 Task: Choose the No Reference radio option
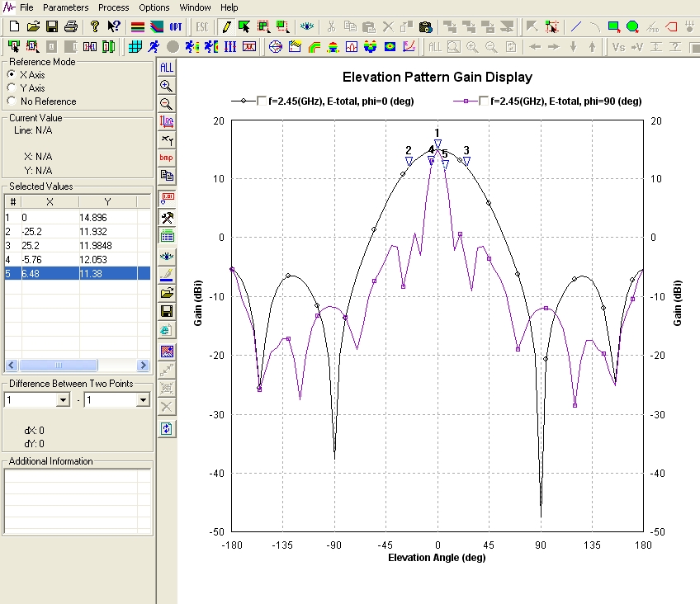(12, 101)
